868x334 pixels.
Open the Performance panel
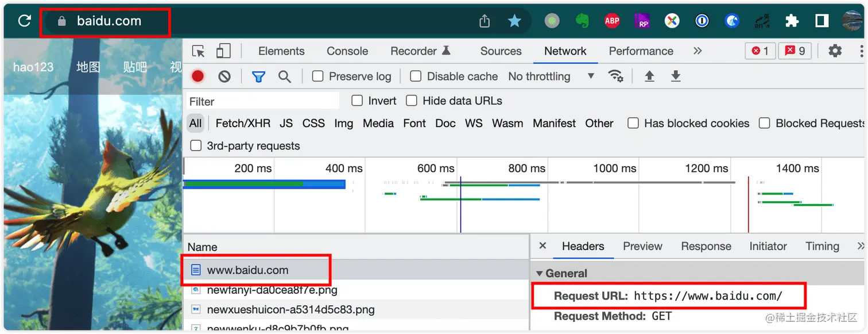click(x=641, y=51)
